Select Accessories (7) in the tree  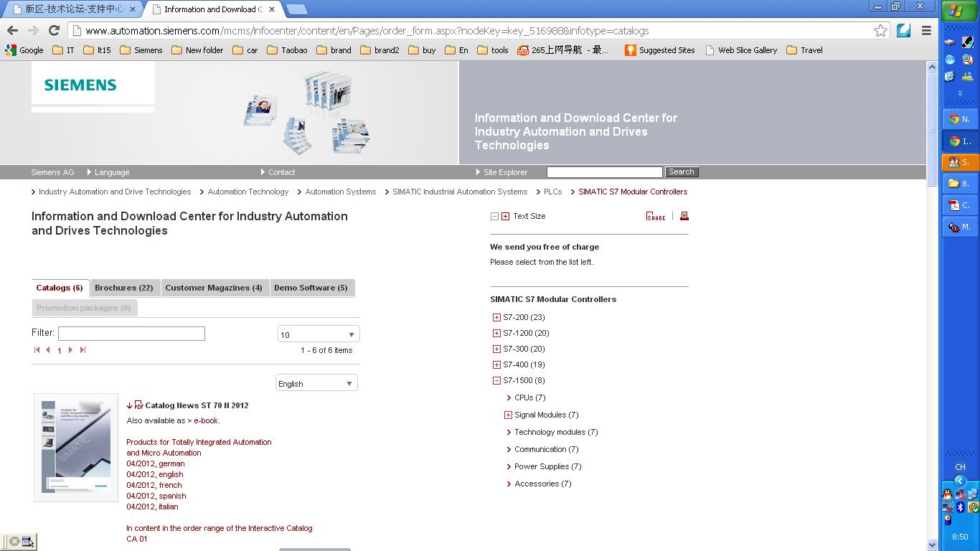pos(543,484)
